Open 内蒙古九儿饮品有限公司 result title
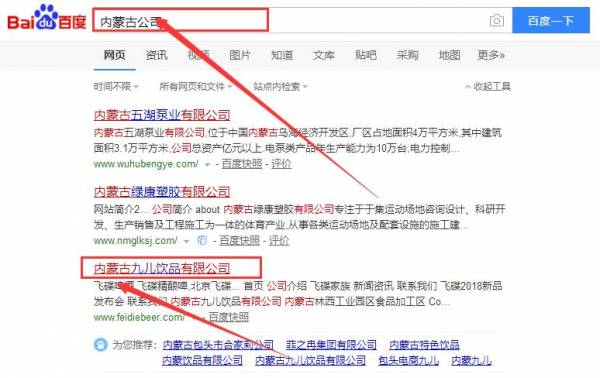The width and height of the screenshot is (600, 378). click(162, 268)
